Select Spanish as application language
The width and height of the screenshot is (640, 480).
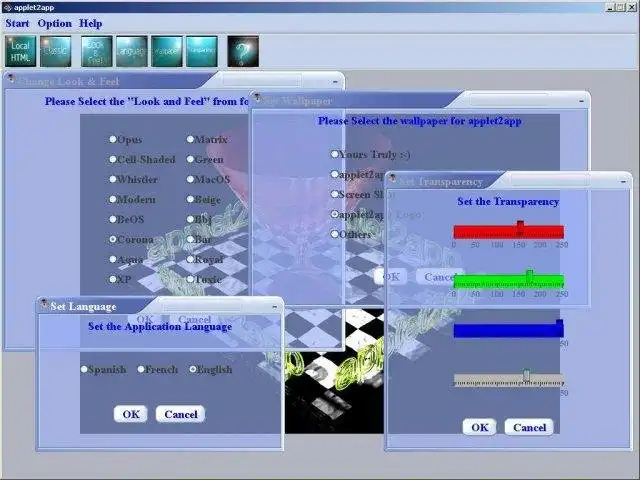coord(103,370)
